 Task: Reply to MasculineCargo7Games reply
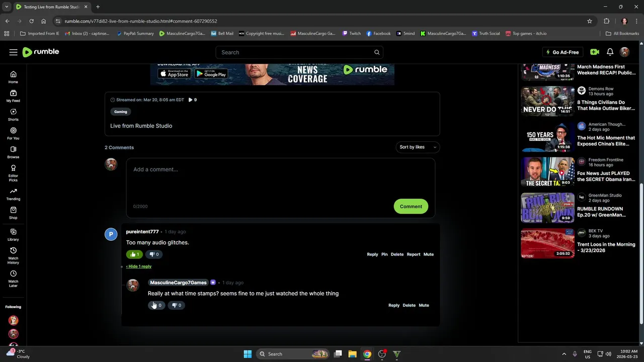tap(394, 305)
